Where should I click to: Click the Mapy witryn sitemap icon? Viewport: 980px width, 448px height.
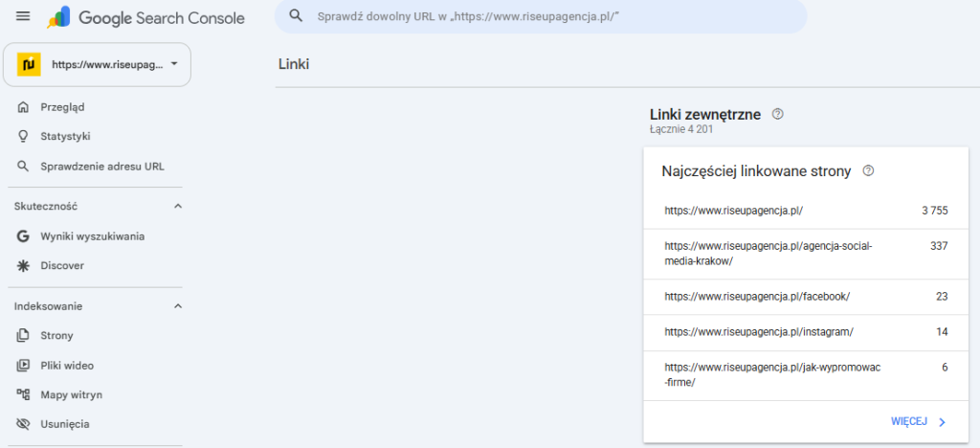[x=23, y=395]
